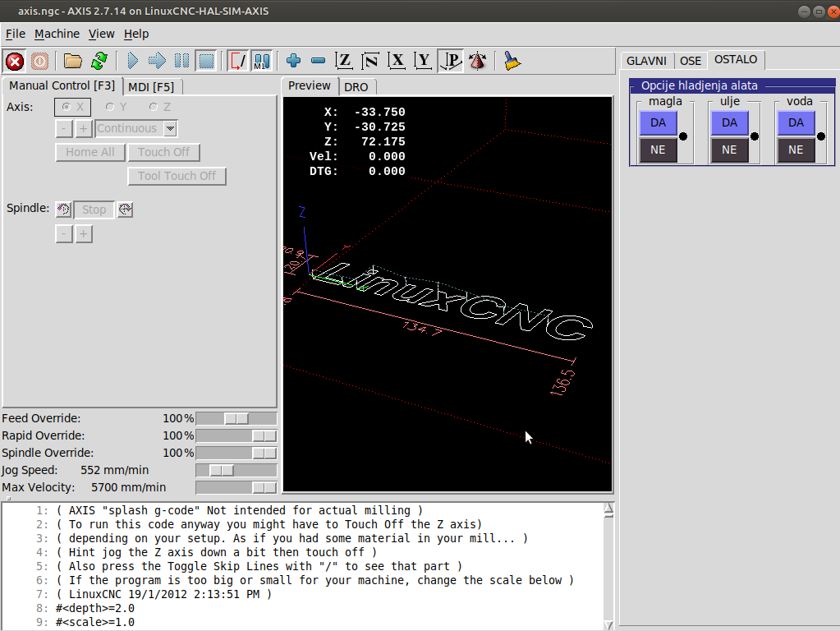Image resolution: width=840 pixels, height=631 pixels.
Task: Toggle skip lines with slash
Action: (x=237, y=61)
